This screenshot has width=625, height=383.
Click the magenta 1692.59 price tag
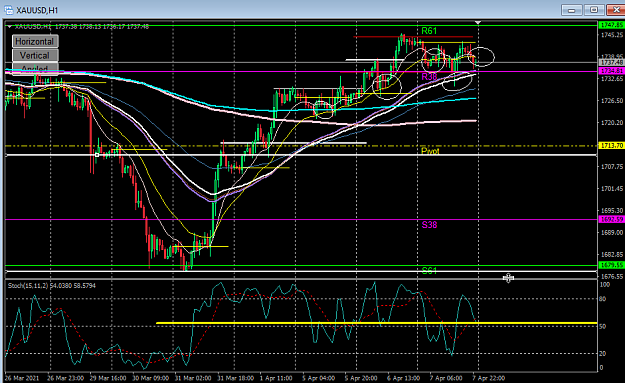point(611,219)
